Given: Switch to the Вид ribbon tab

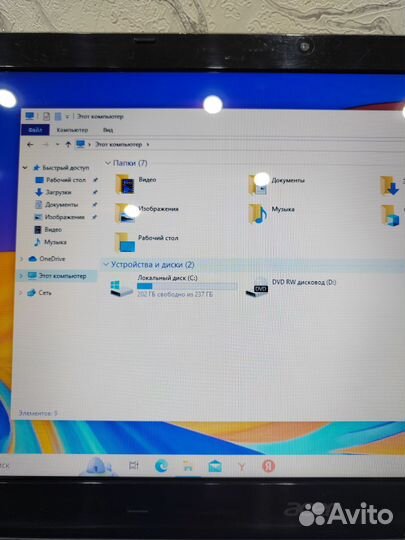Looking at the screenshot, I should 108,130.
